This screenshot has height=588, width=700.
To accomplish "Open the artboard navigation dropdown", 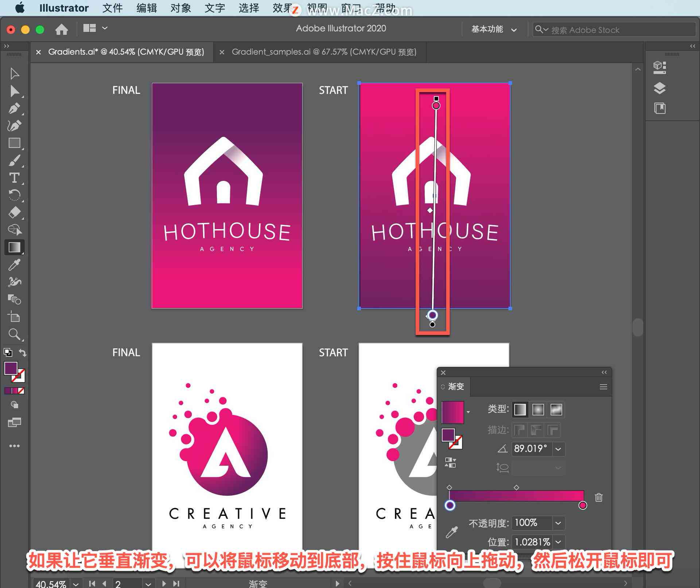I will tap(148, 584).
